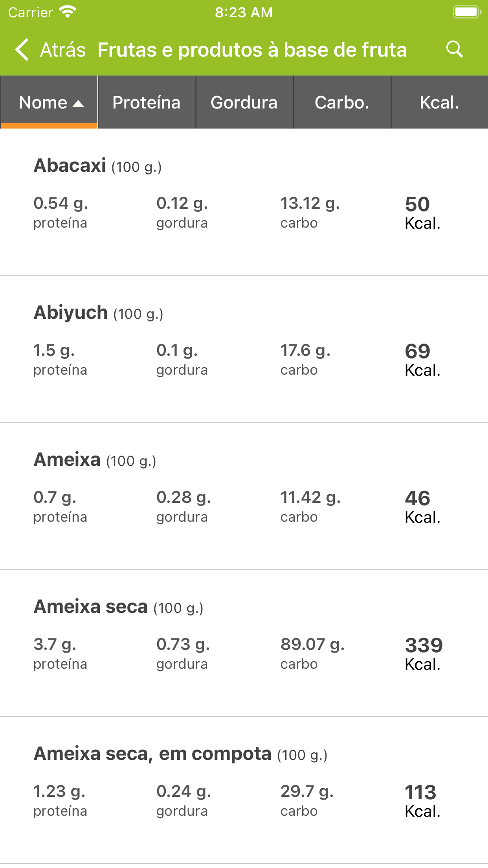Toggle the Nome sort arrow

(x=79, y=103)
